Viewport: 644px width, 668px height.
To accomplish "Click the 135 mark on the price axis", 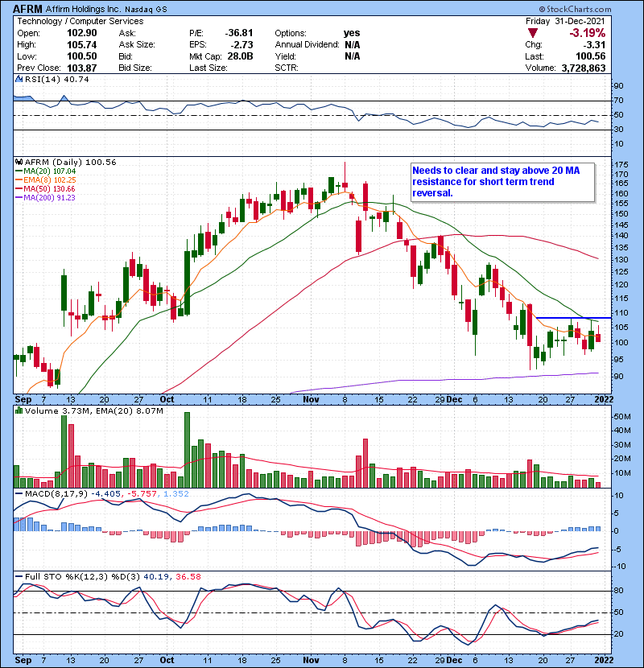I will 621,248.
